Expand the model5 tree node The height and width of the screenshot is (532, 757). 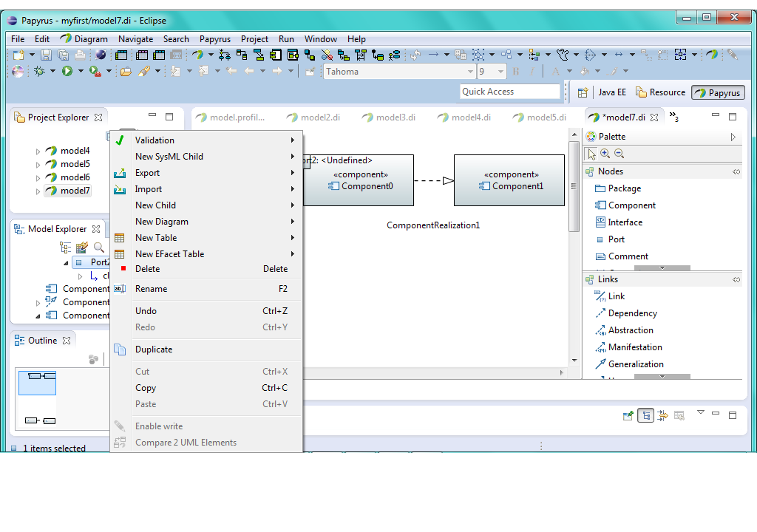click(x=38, y=165)
